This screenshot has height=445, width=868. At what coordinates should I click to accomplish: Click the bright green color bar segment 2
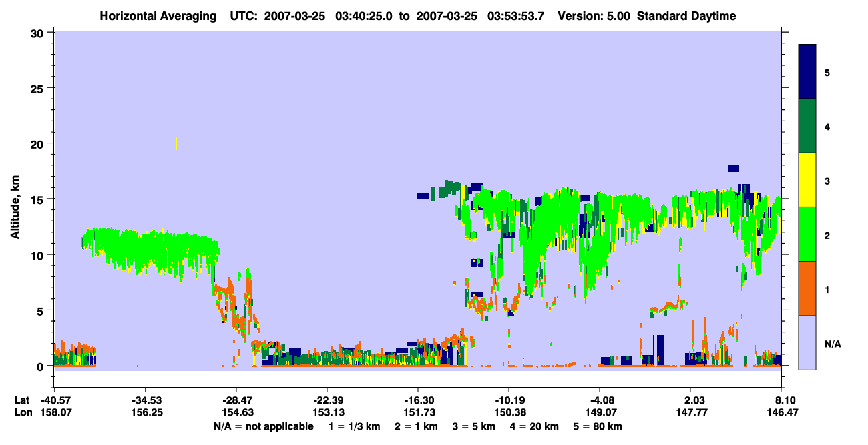pyautogui.click(x=807, y=234)
